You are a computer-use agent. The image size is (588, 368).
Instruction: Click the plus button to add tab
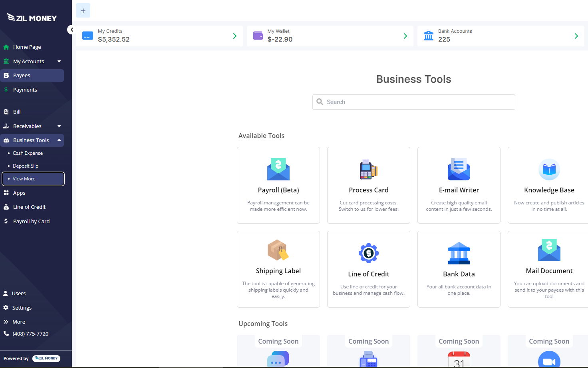(83, 11)
